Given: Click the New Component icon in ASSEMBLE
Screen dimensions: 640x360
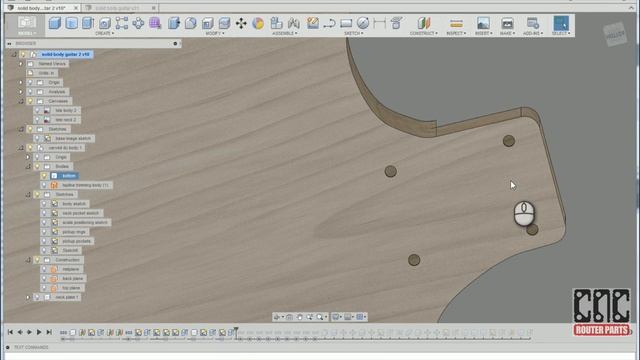Looking at the screenshot, I should click(276, 23).
